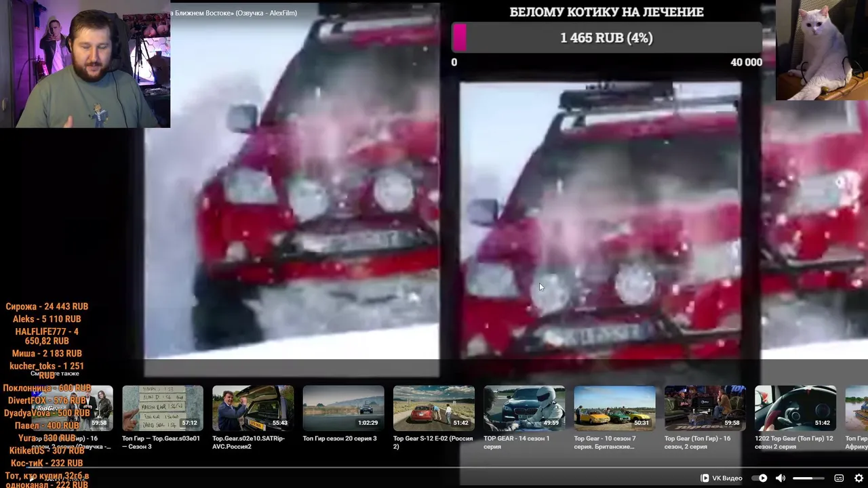Open the 1202 Top Gear steering wheel thumbnail
The width and height of the screenshot is (868, 488).
[795, 408]
